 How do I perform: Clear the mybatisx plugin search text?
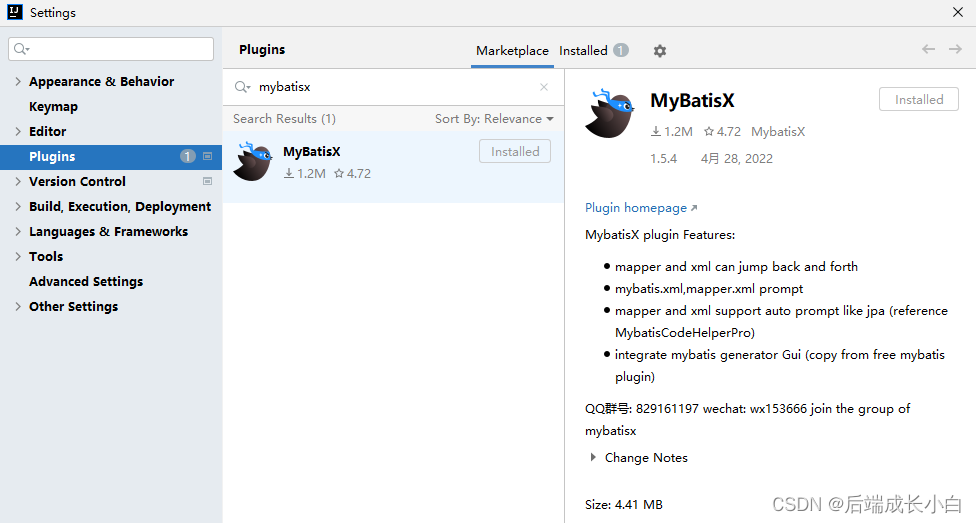pyautogui.click(x=544, y=87)
